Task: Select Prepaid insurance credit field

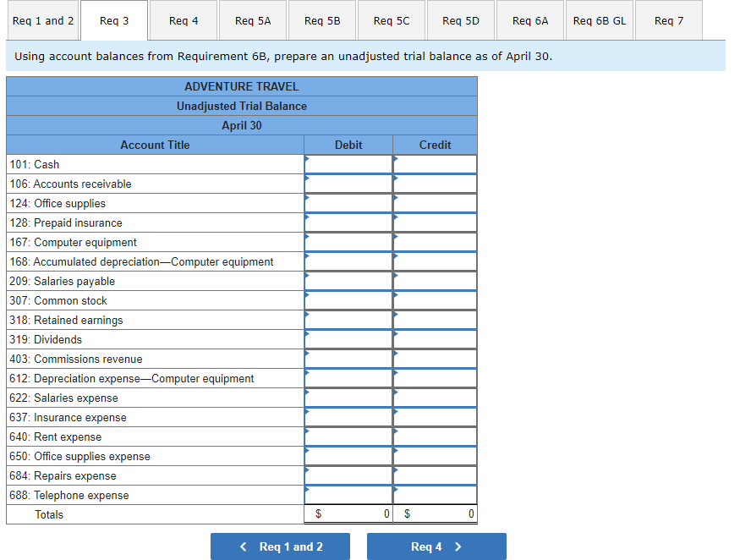Action: (x=435, y=222)
